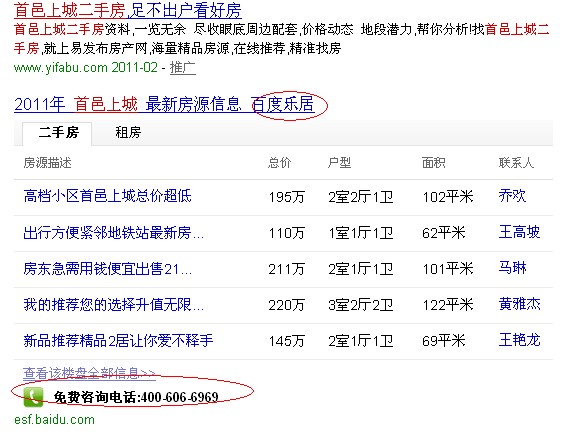Screen dimensions: 586x441
Task: Click the price cell 145万
Action: [286, 341]
